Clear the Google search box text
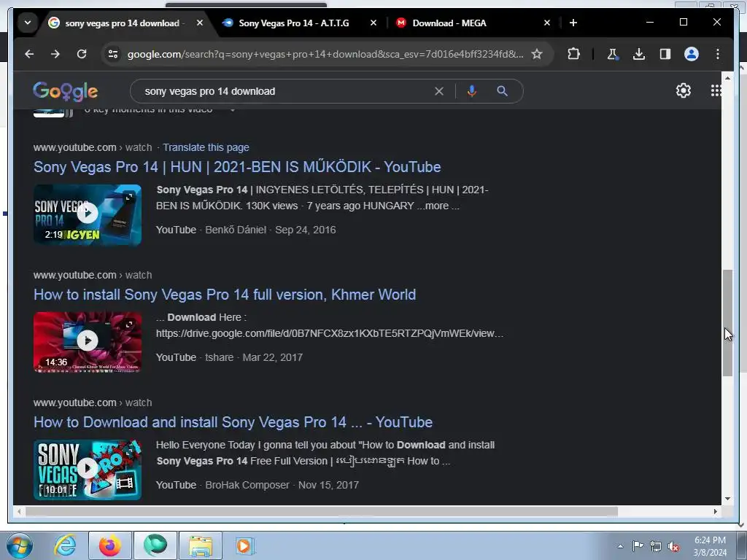The image size is (747, 560). [438, 91]
